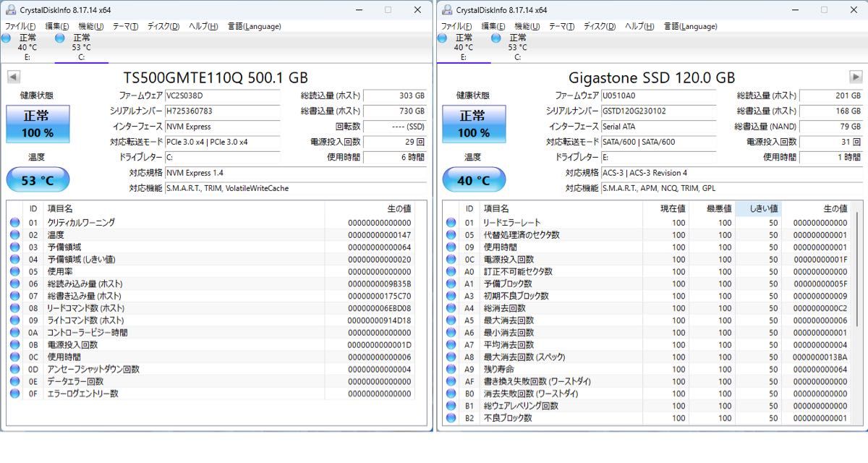Viewport: 868px width, 463px height.
Task: Click しきい値 column header in right window
Action: 758,208
